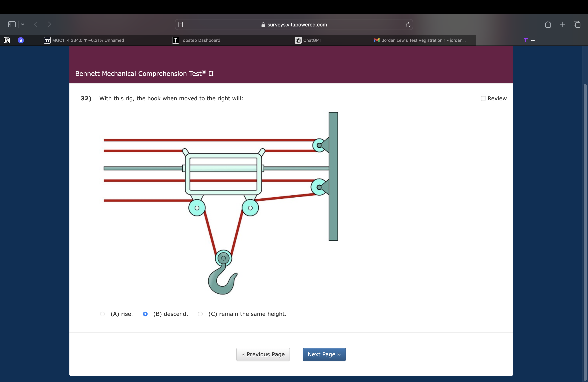Click the Next Page button
This screenshot has width=588, height=382.
(x=324, y=354)
